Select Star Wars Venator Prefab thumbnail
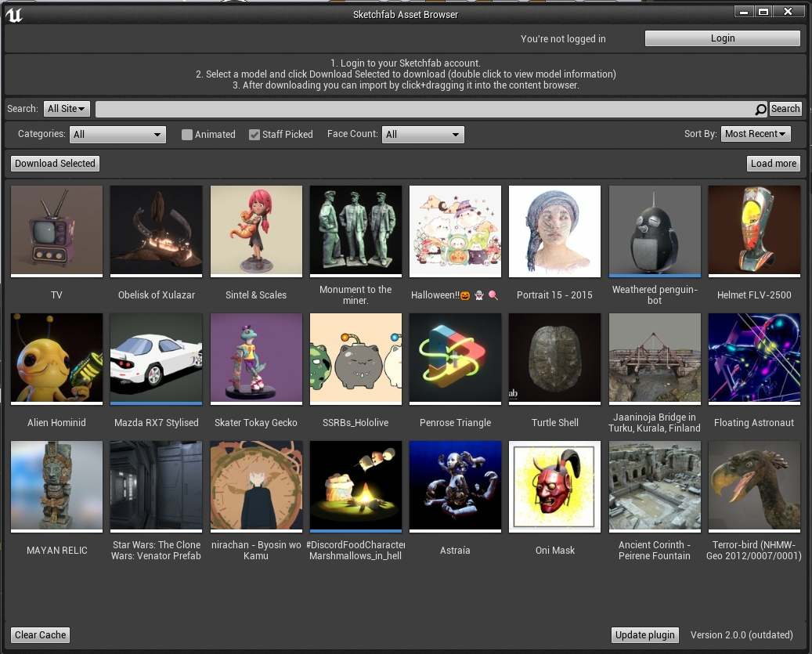Image resolution: width=812 pixels, height=654 pixels. point(157,486)
